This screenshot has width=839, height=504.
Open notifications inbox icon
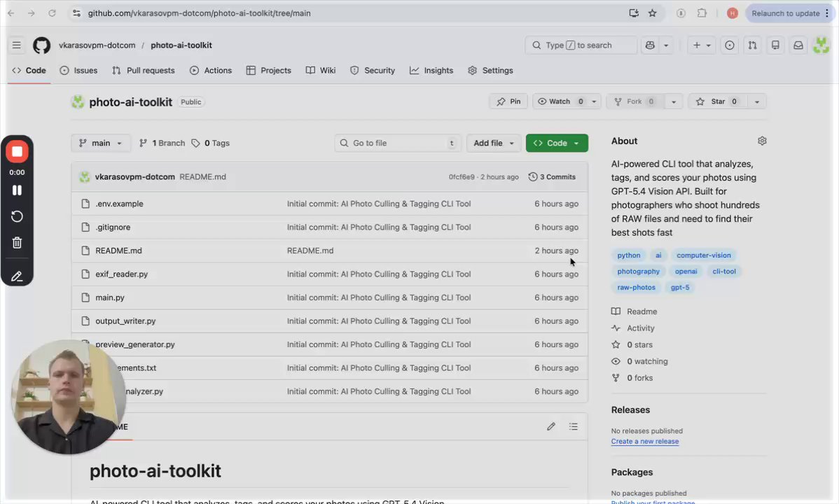coord(798,45)
